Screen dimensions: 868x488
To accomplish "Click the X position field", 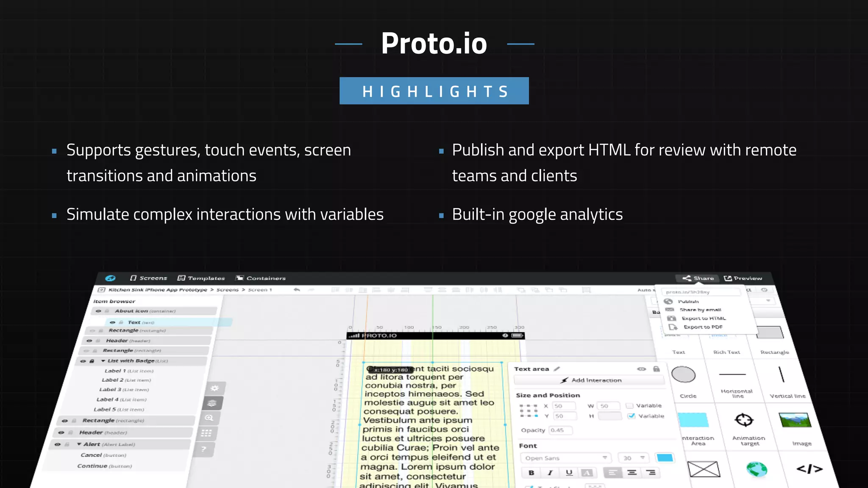I will point(564,406).
